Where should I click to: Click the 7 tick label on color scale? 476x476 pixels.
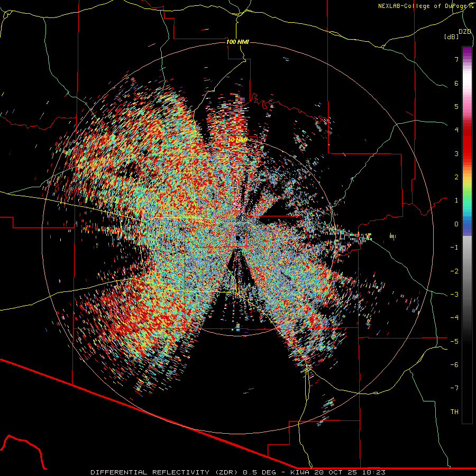click(456, 59)
